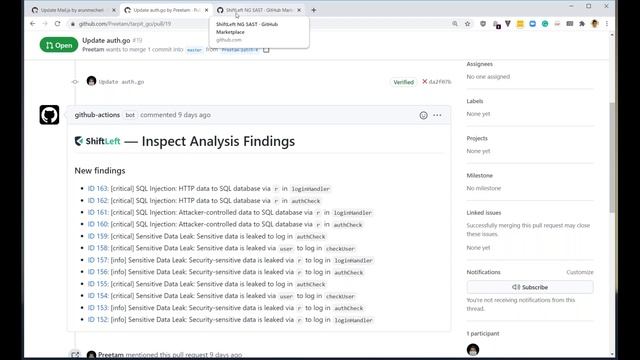640x360 pixels.
Task: Click the green Open status badge
Action: coord(59,45)
